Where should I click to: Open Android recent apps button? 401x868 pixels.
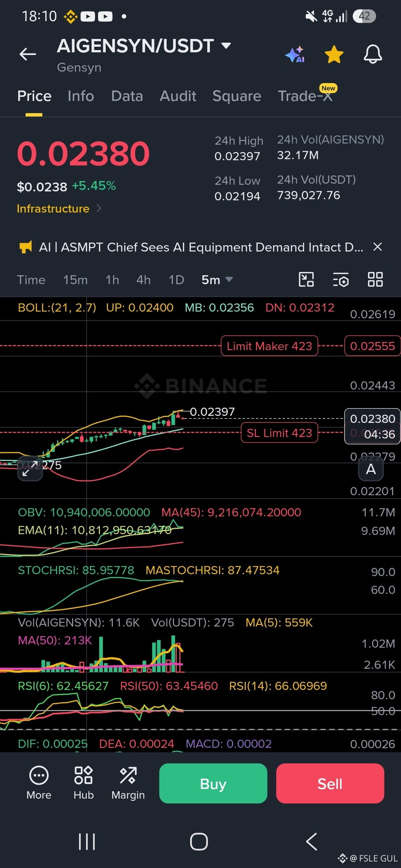click(87, 842)
